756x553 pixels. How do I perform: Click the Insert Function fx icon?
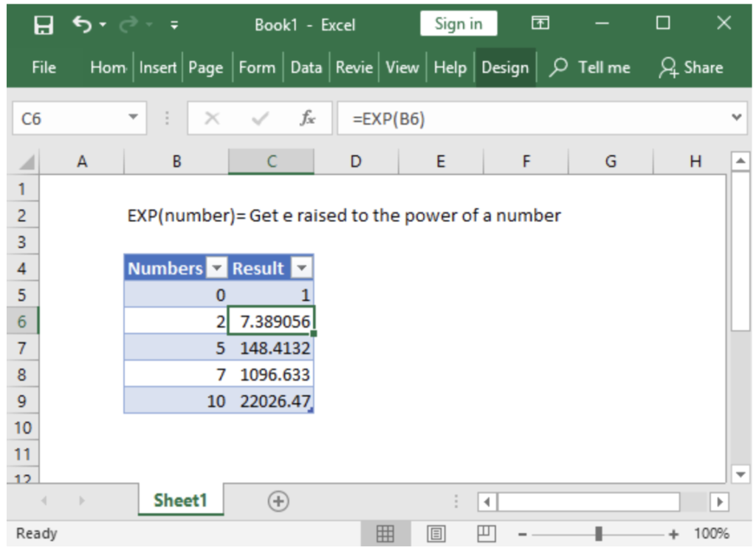[x=308, y=117]
